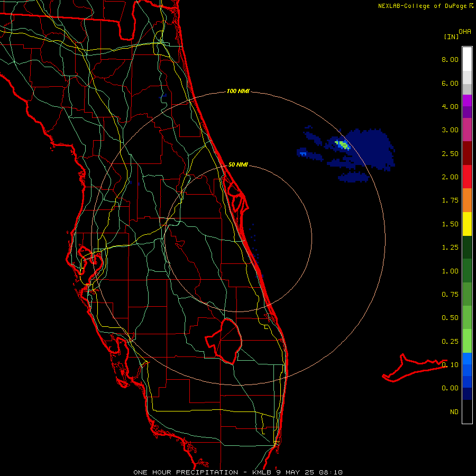The height and width of the screenshot is (476, 476).
Task: Select the bright red swatch above 2.00
Action: coord(467,177)
